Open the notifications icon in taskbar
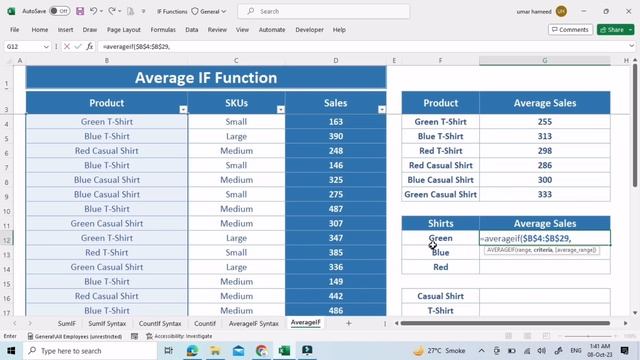This screenshot has width=640, height=360. coord(624,351)
